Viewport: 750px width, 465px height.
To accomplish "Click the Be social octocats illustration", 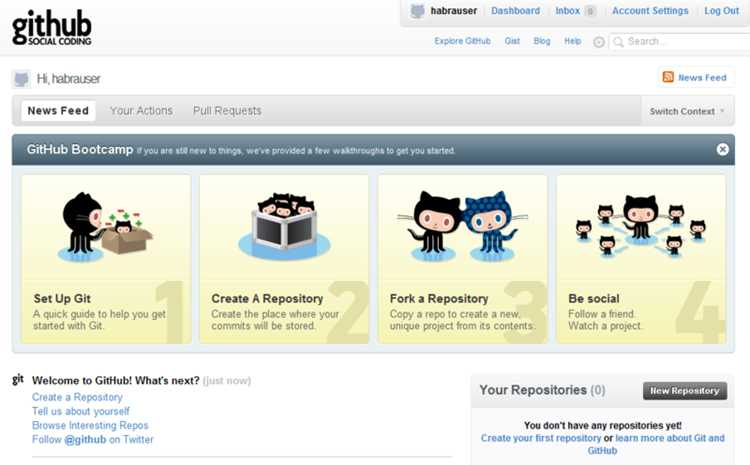I will pos(640,225).
